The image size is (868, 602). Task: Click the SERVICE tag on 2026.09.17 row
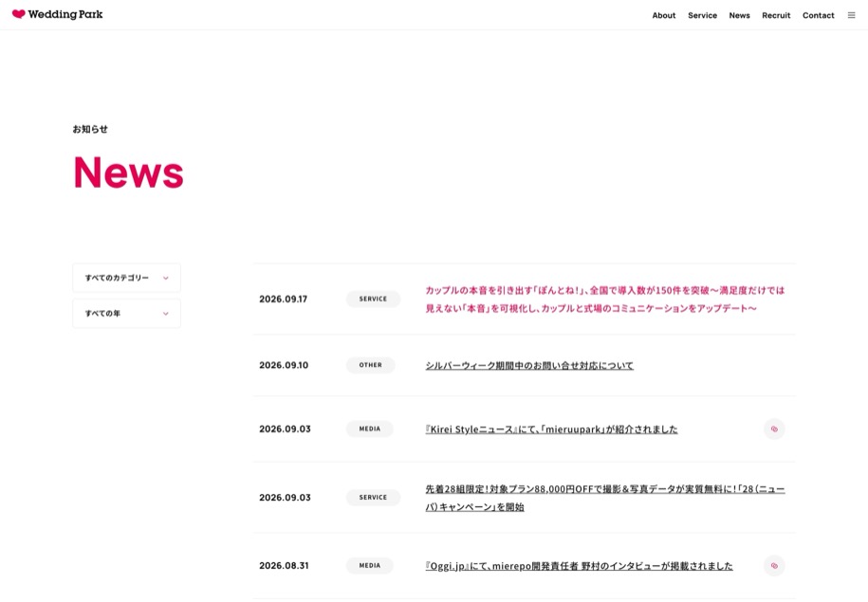pyautogui.click(x=373, y=299)
